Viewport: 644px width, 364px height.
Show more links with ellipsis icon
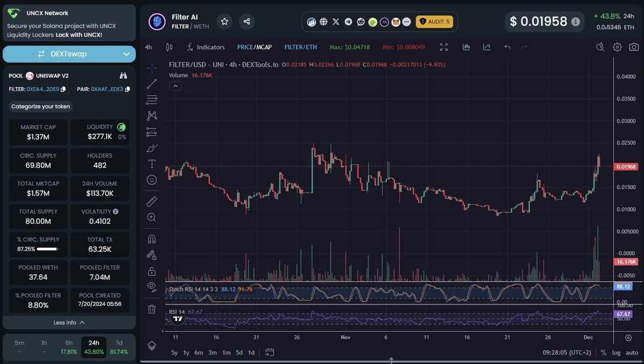[x=406, y=22]
